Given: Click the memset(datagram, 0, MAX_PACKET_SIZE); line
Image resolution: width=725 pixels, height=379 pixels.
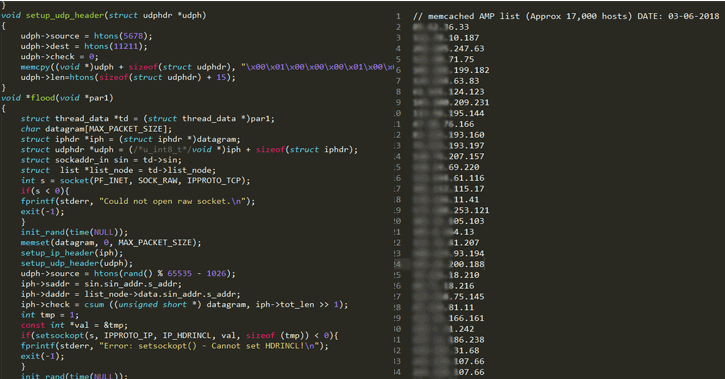Looking at the screenshot, I should click(x=111, y=242).
